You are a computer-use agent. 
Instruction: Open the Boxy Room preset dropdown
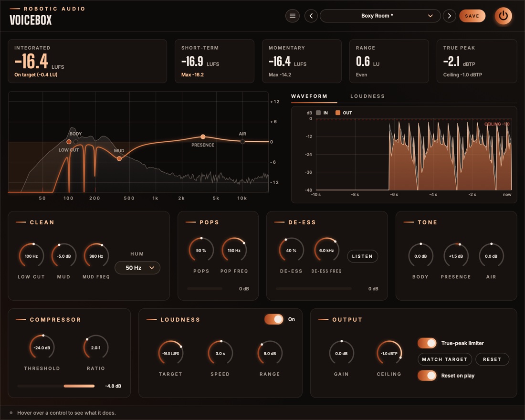click(380, 16)
